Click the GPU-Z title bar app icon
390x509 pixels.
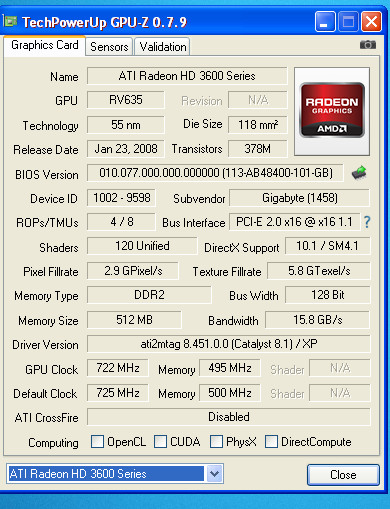(10, 21)
